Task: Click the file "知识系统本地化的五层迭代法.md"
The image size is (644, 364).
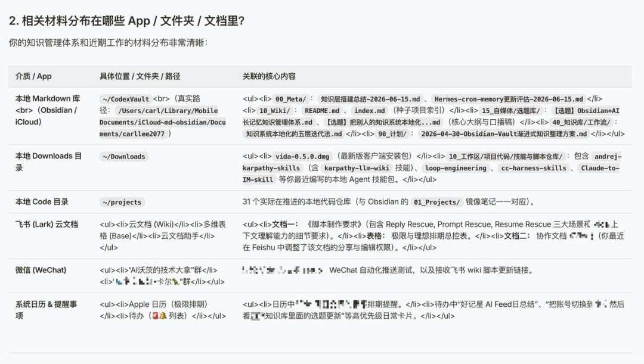Action: (293, 134)
